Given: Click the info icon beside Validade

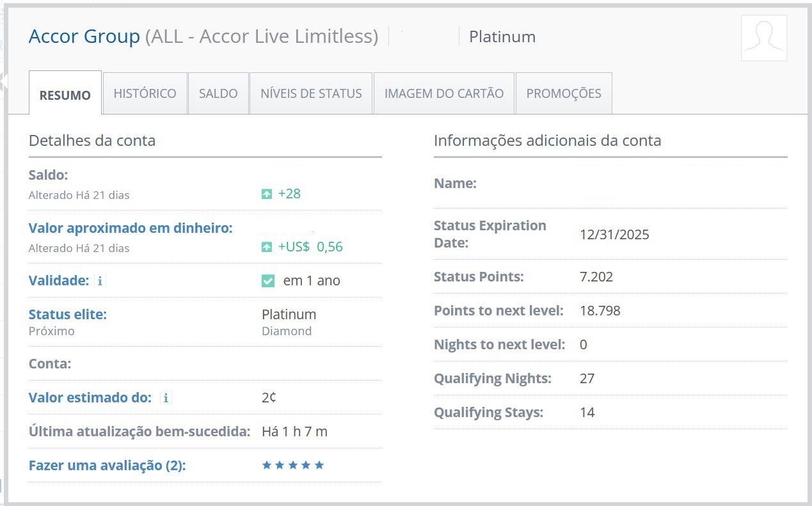Looking at the screenshot, I should coord(100,281).
